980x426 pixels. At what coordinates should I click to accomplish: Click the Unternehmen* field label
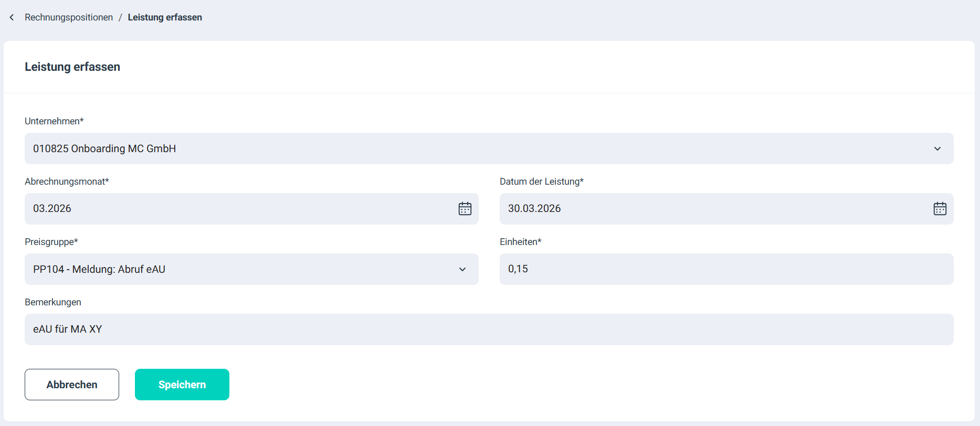coord(54,121)
